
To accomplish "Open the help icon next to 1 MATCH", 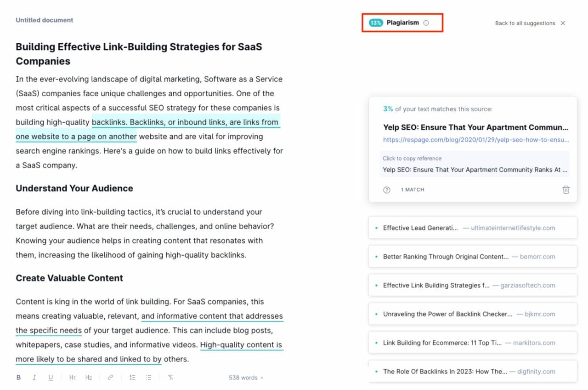I will pos(386,189).
